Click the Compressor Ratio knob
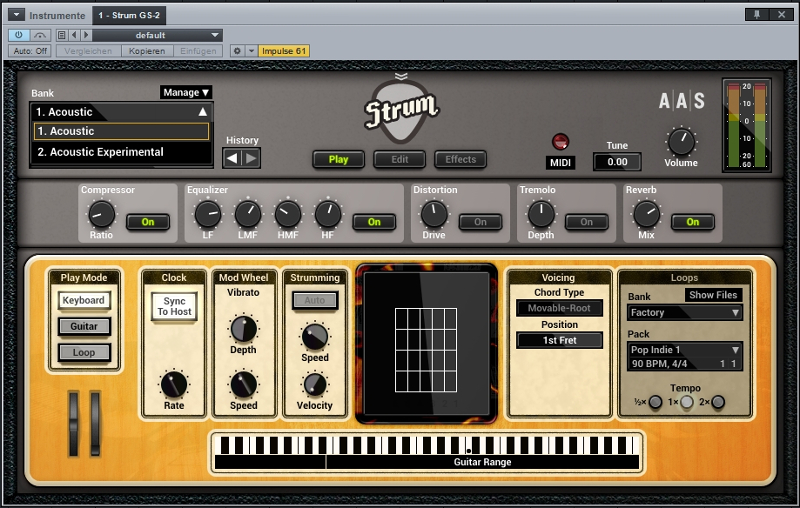The image size is (800, 508). coord(102,214)
